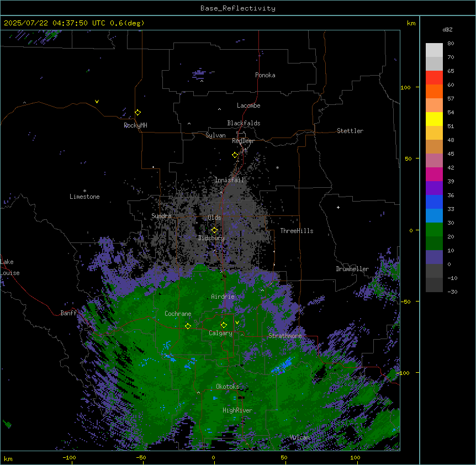Click the Limestone label
Image resolution: width=476 pixels, height=465 pixels.
(x=84, y=197)
